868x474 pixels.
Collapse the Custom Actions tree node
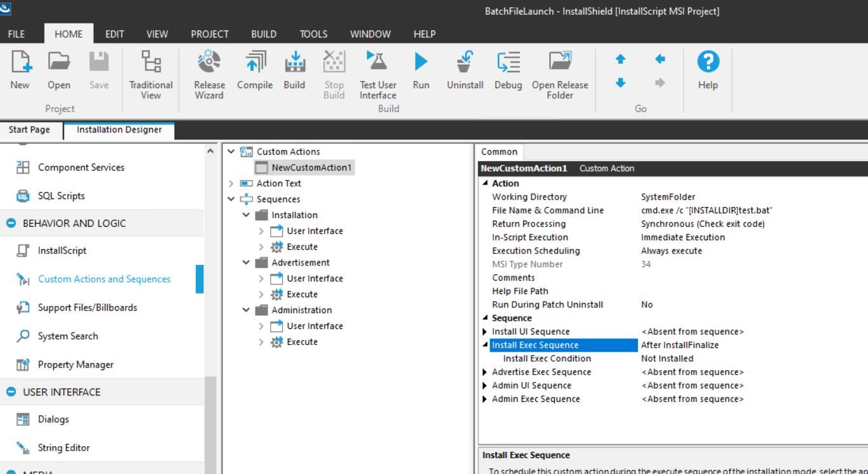coord(231,151)
